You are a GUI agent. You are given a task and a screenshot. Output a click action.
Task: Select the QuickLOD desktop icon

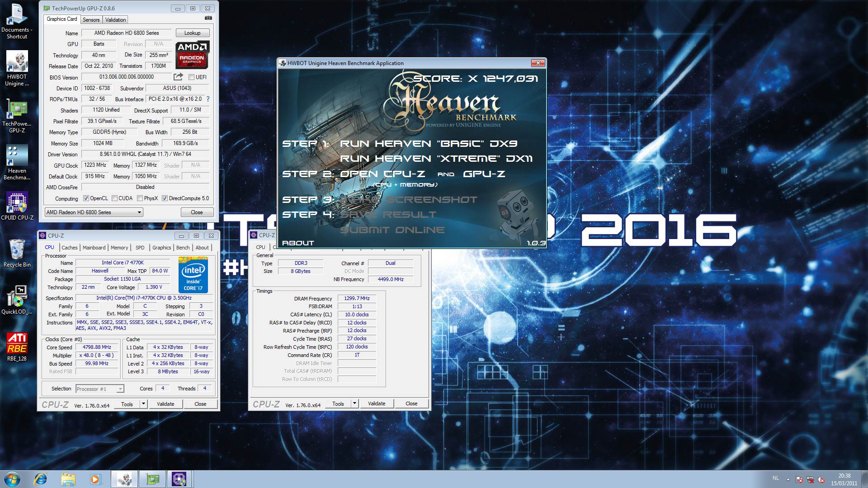[x=17, y=300]
